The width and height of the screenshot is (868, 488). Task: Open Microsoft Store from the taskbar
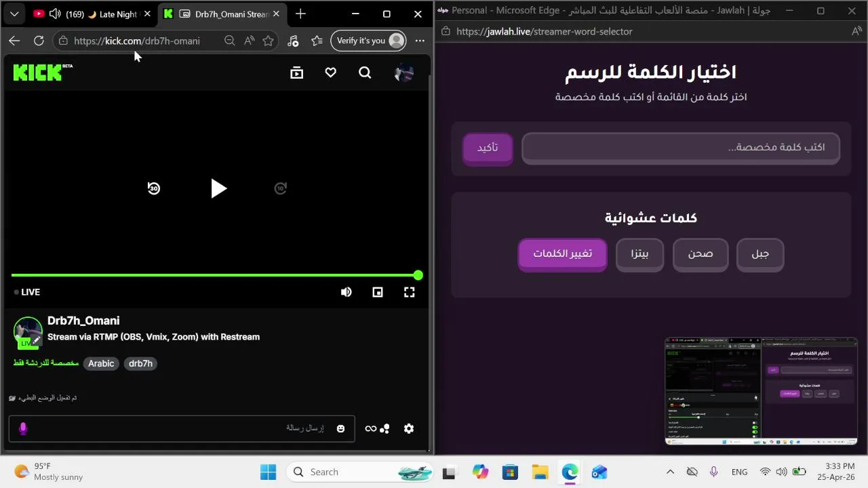(510, 472)
